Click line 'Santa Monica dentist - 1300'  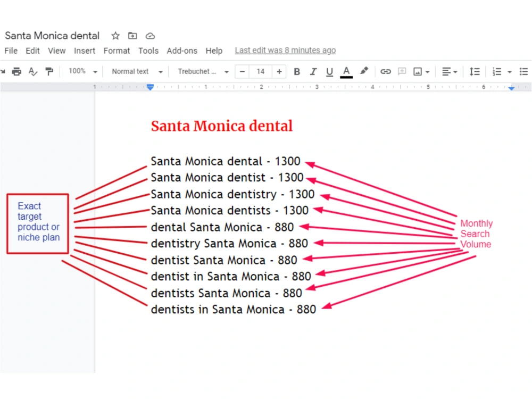(227, 178)
